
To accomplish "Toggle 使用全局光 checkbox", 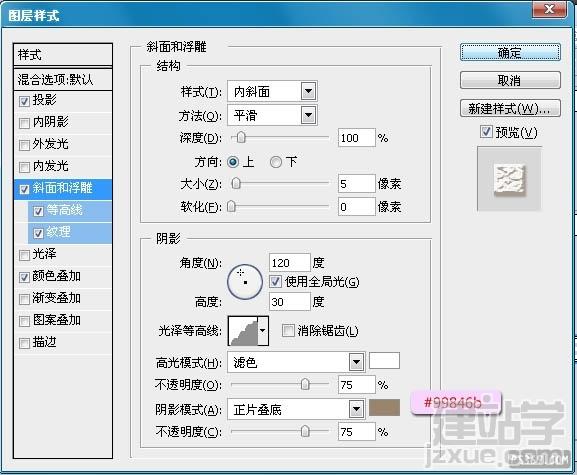I will point(276,281).
